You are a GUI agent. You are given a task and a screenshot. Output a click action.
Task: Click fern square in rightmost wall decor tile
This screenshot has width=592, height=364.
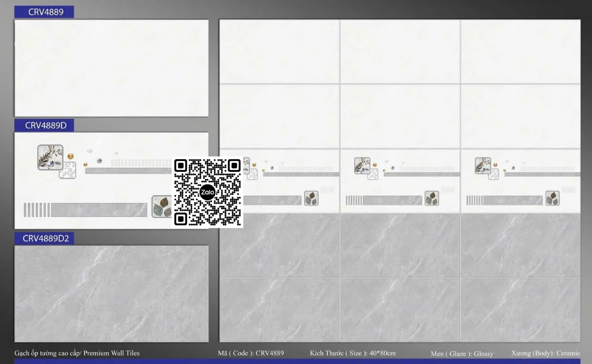click(483, 165)
